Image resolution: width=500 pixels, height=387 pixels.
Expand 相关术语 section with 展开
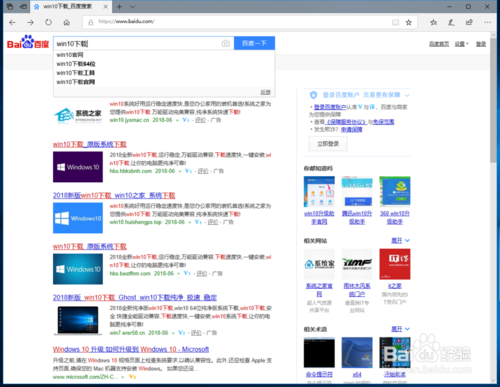tap(400, 329)
